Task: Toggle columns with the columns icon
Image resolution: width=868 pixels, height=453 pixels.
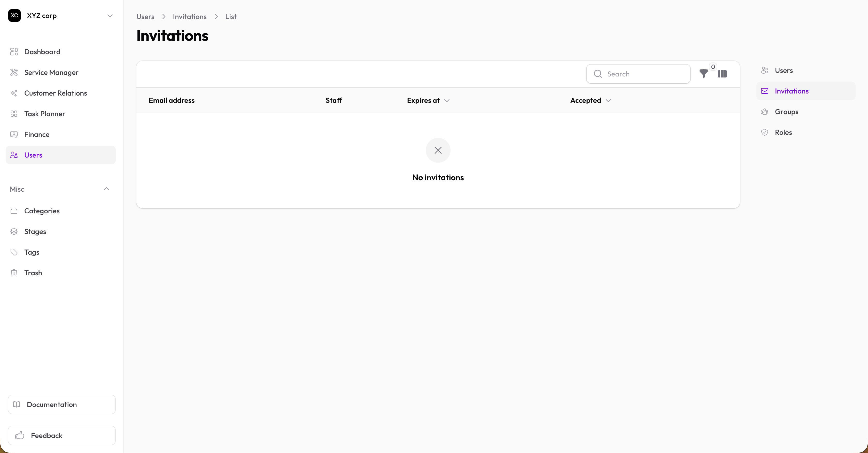Action: (x=722, y=74)
